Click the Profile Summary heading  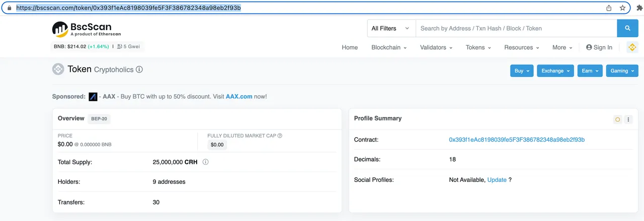point(378,119)
